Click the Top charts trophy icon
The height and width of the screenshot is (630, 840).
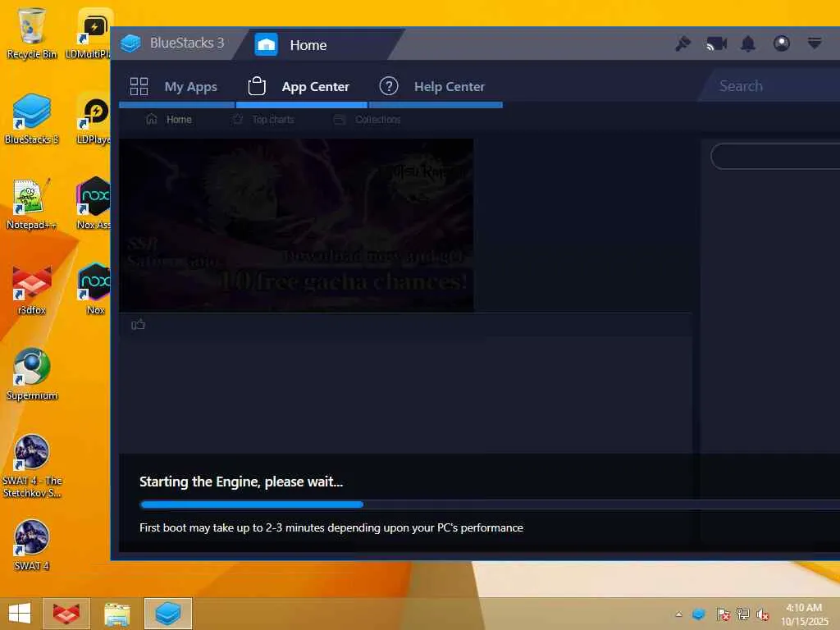[238, 120]
